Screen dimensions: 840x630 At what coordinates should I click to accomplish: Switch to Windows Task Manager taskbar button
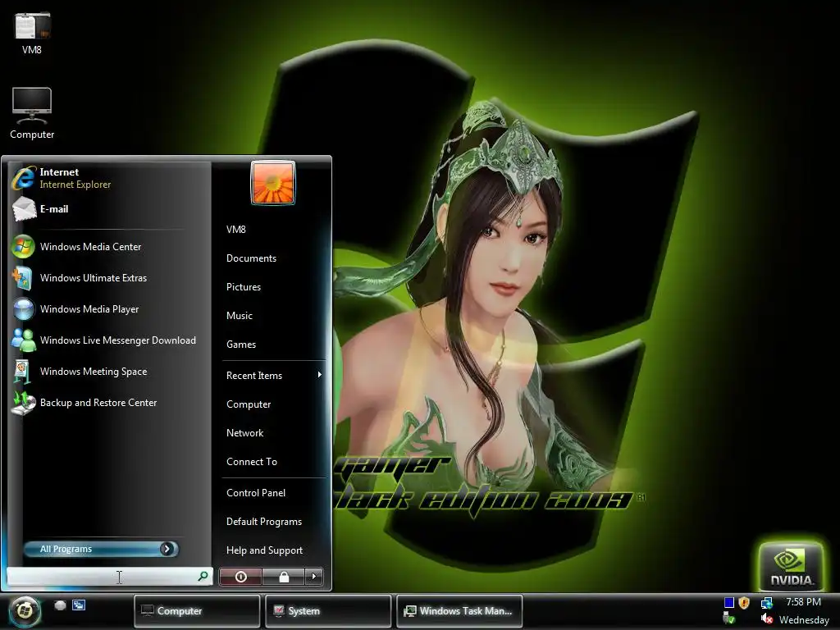tap(459, 610)
